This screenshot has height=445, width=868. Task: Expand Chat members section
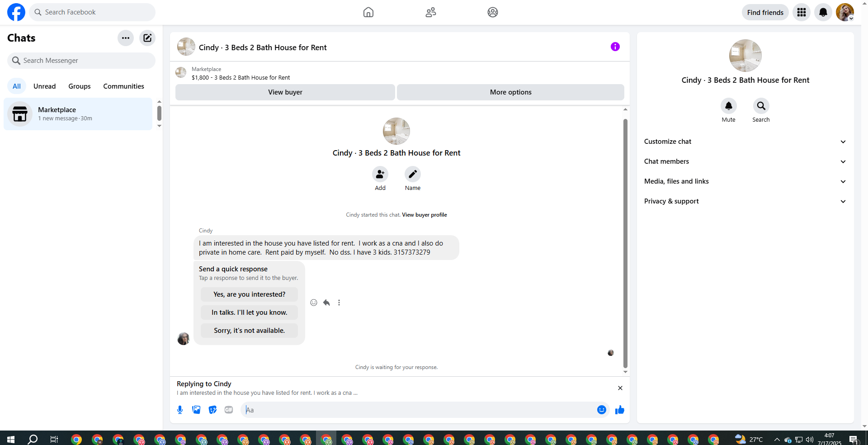click(745, 161)
